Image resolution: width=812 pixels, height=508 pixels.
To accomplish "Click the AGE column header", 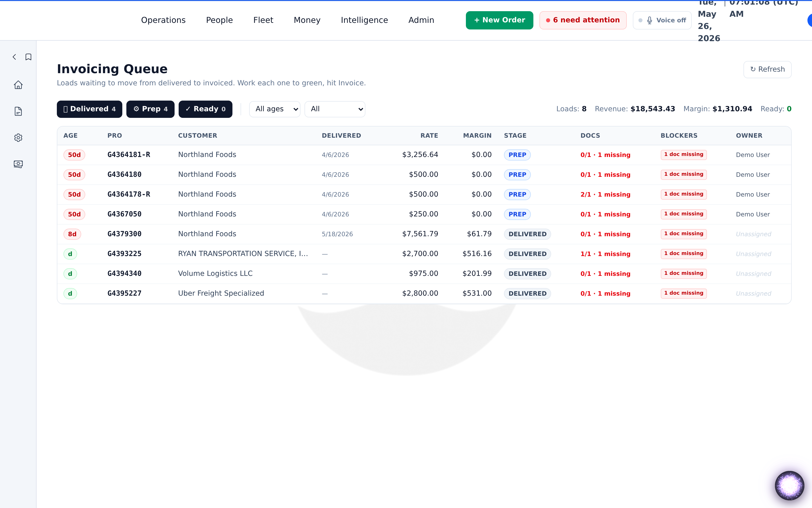I will (x=71, y=136).
